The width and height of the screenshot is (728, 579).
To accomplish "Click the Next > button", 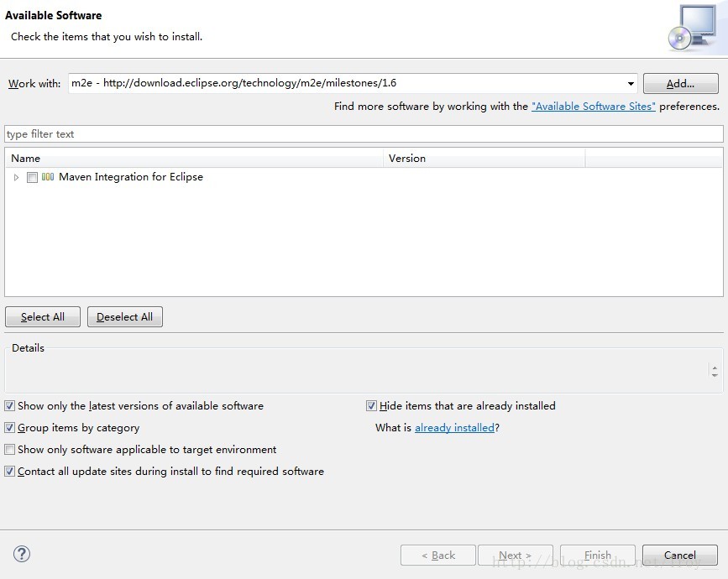I will tap(516, 555).
